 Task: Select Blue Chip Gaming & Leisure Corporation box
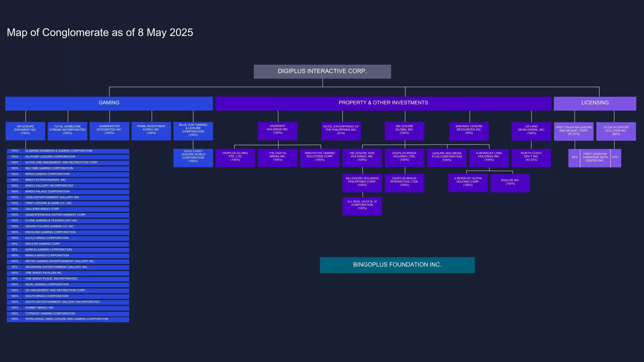pos(193,131)
